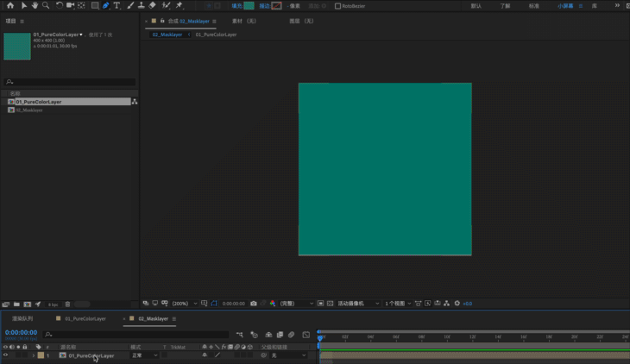Open the stroke color swatch (none)
Image resolution: width=630 pixels, height=364 pixels.
[x=276, y=6]
